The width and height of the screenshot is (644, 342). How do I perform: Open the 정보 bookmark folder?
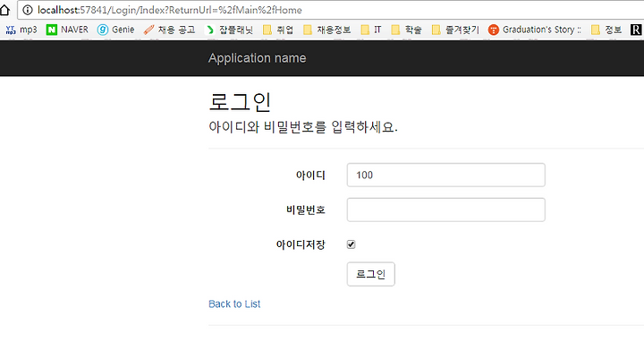(606, 30)
